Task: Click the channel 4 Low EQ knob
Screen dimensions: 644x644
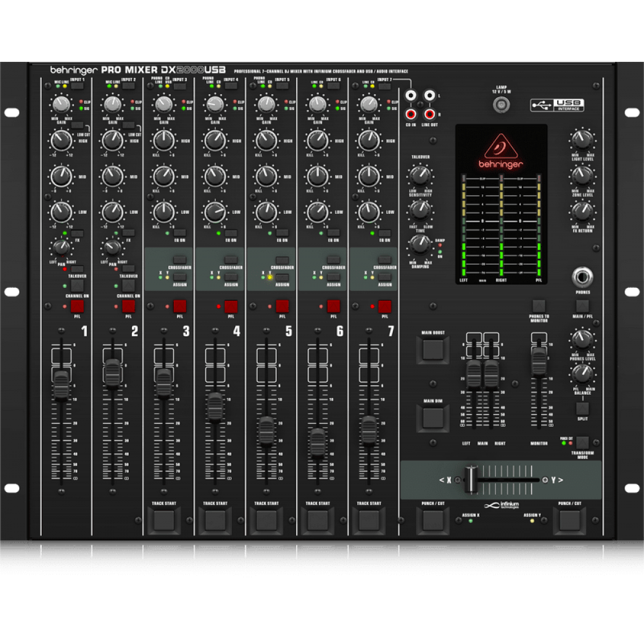Action: (215, 212)
